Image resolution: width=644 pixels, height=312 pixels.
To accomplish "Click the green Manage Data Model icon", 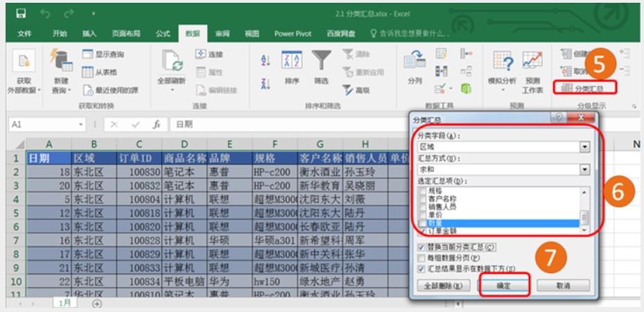I will point(466,88).
